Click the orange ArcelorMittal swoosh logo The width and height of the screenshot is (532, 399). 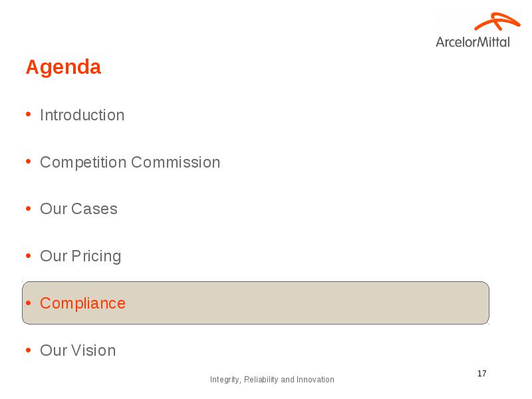coord(497,21)
